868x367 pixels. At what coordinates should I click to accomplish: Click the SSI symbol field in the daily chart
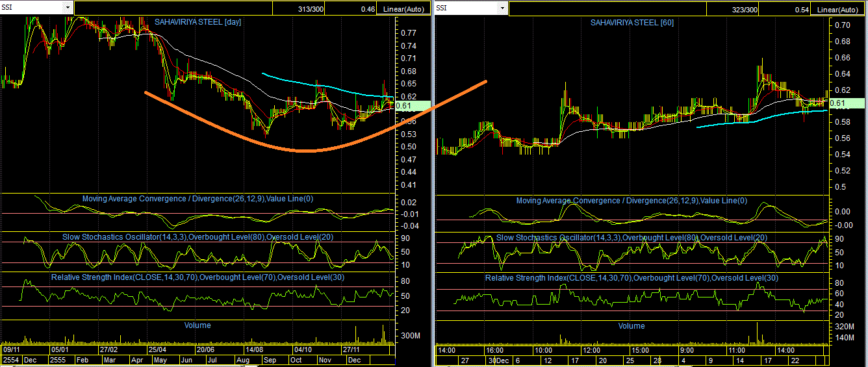point(32,8)
